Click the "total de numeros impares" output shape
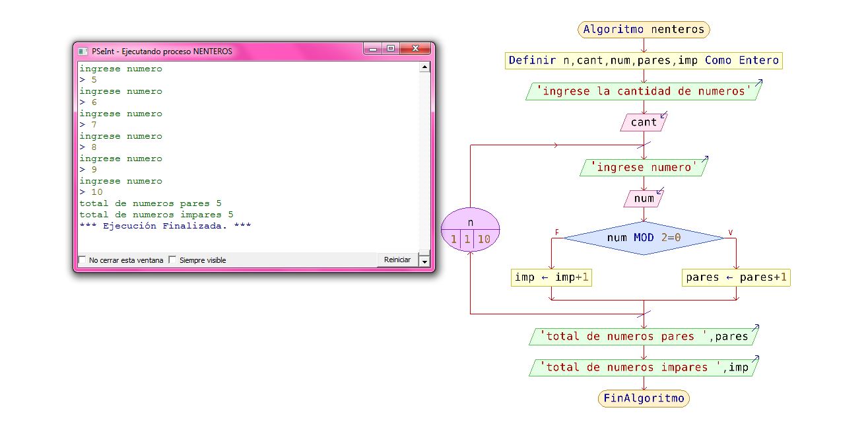The image size is (868, 424). [x=643, y=367]
